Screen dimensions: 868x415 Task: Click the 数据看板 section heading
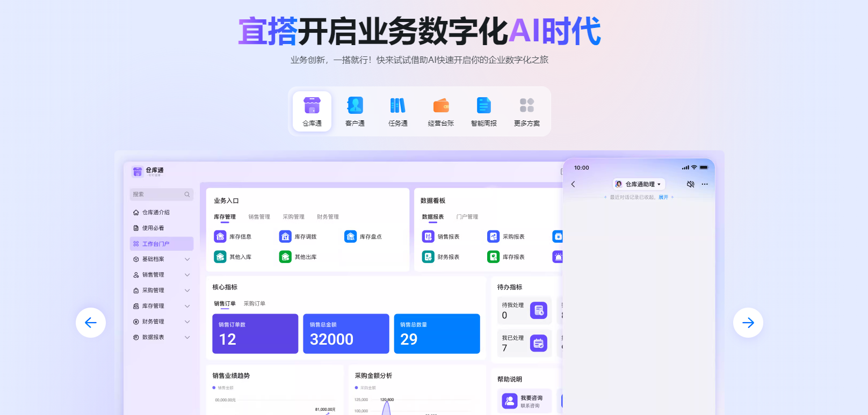pos(433,201)
